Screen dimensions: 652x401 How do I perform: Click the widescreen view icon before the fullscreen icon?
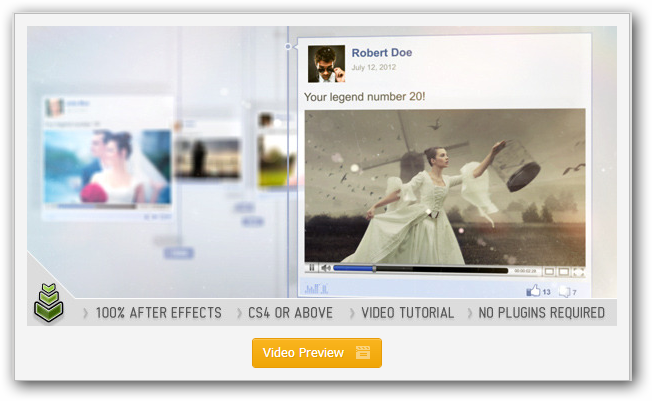click(563, 272)
